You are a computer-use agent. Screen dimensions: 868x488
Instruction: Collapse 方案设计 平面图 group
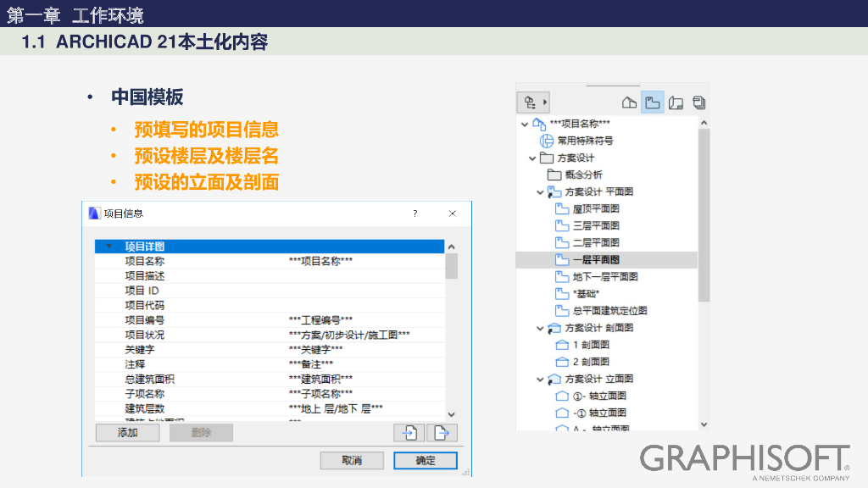540,192
